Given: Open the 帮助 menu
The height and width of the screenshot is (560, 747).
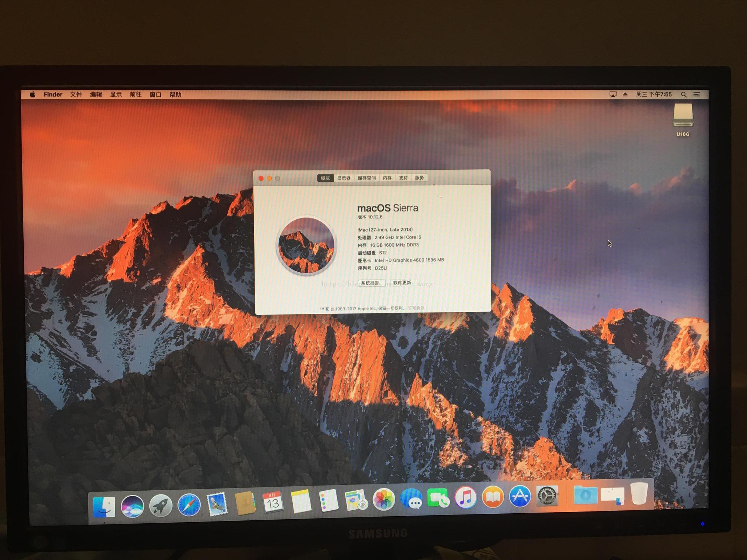Looking at the screenshot, I should coord(175,94).
